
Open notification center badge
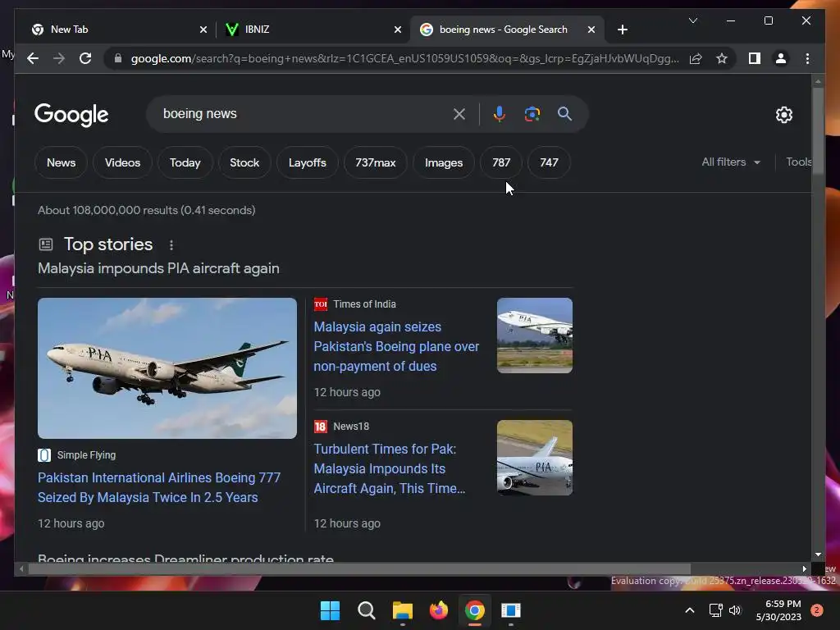(x=817, y=610)
